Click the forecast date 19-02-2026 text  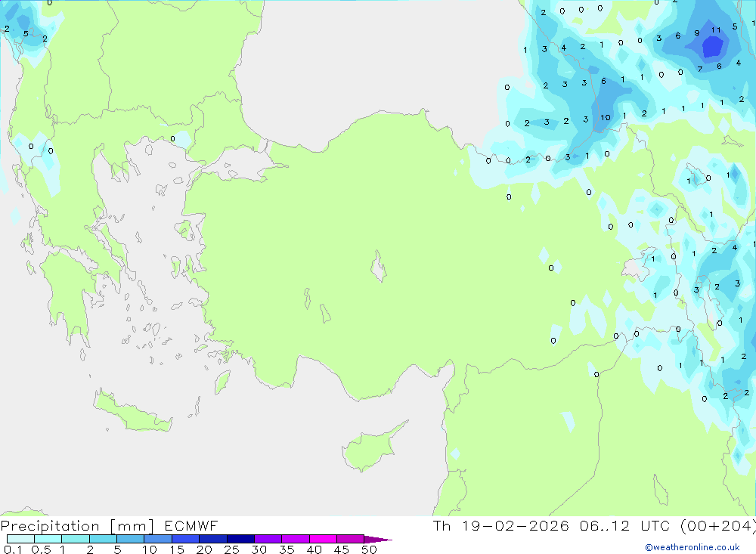tap(515, 525)
